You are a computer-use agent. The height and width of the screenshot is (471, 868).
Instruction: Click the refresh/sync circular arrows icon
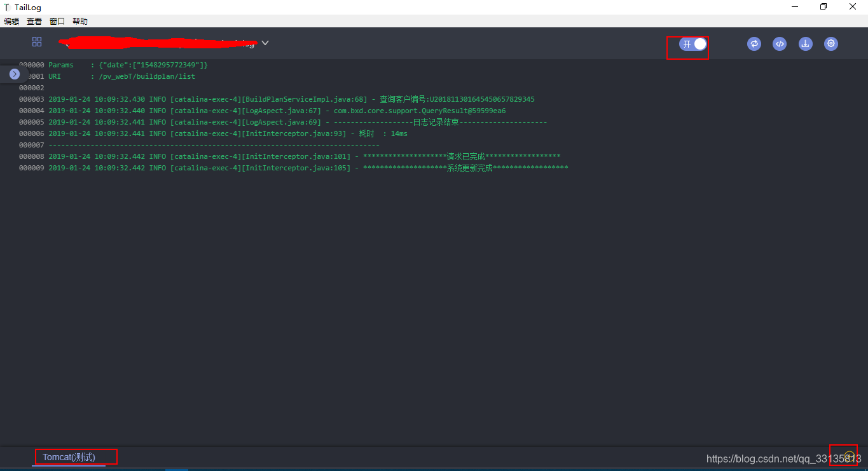coord(754,44)
